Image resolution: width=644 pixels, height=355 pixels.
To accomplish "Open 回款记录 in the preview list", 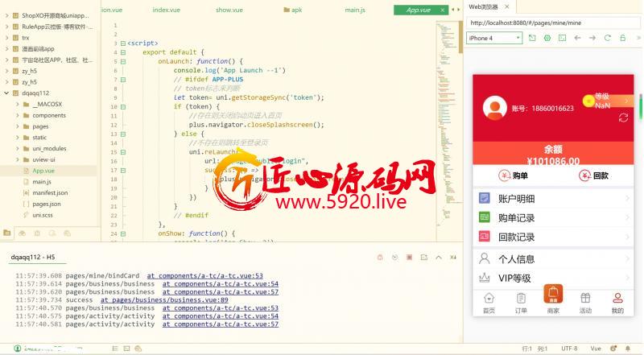I will 553,237.
